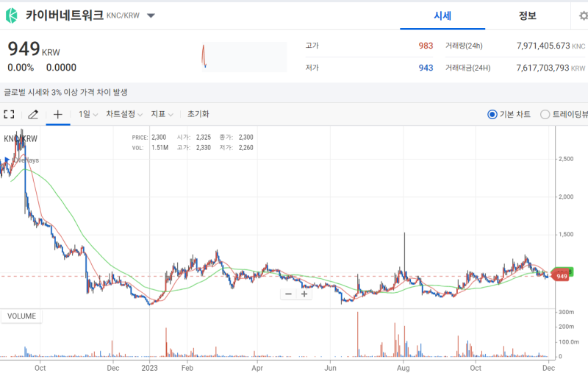This screenshot has height=376, width=588.
Task: Toggle fullscreen chart mode icon
Action: pos(9,114)
